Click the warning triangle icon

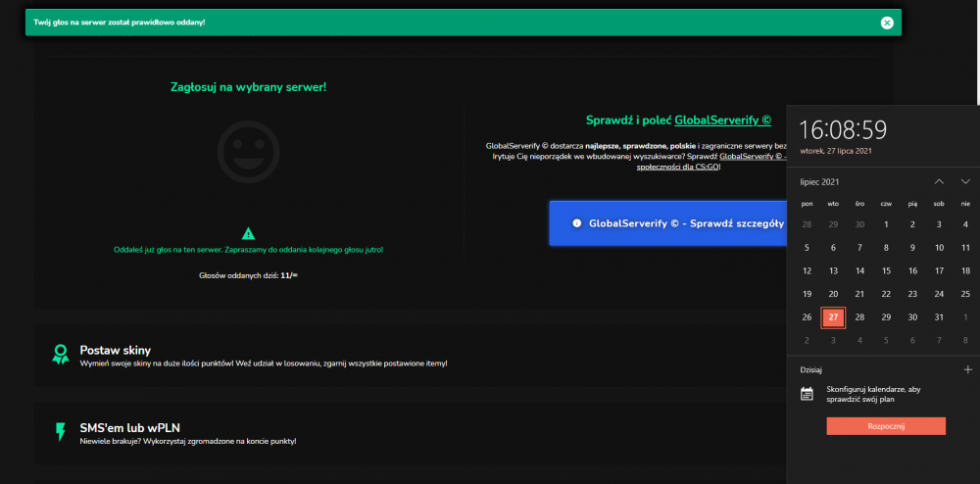(x=248, y=233)
